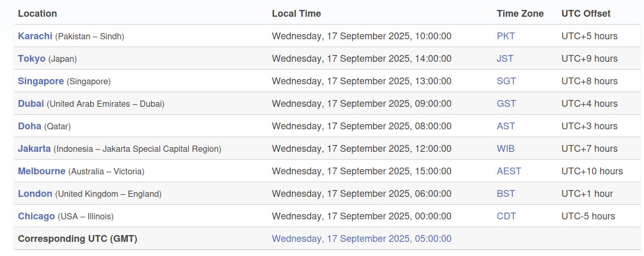This screenshot has height=256, width=644.
Task: Open the Dubai location link
Action: [x=31, y=104]
